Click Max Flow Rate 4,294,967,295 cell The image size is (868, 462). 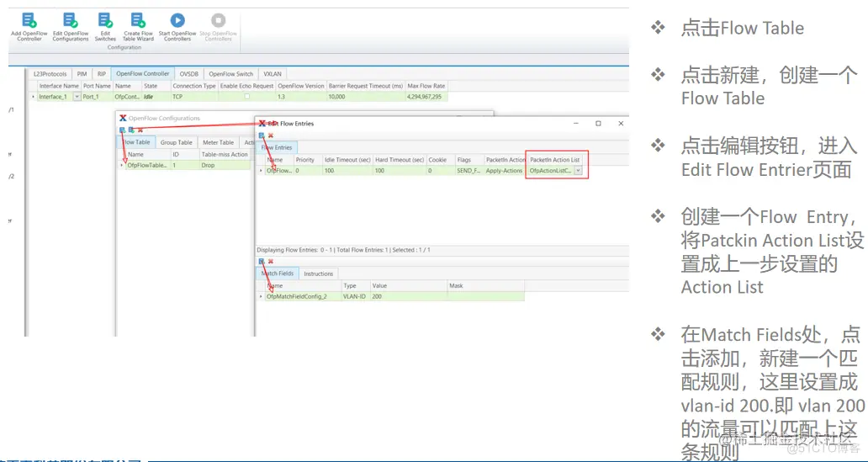[426, 97]
